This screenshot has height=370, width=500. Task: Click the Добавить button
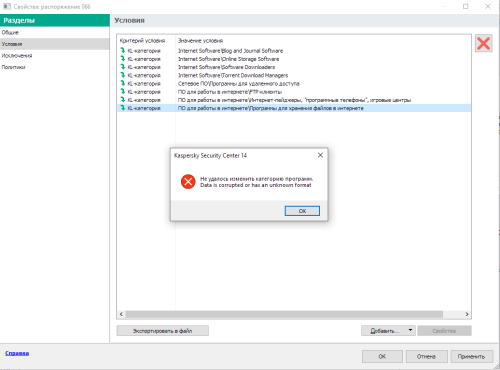pyautogui.click(x=384, y=331)
